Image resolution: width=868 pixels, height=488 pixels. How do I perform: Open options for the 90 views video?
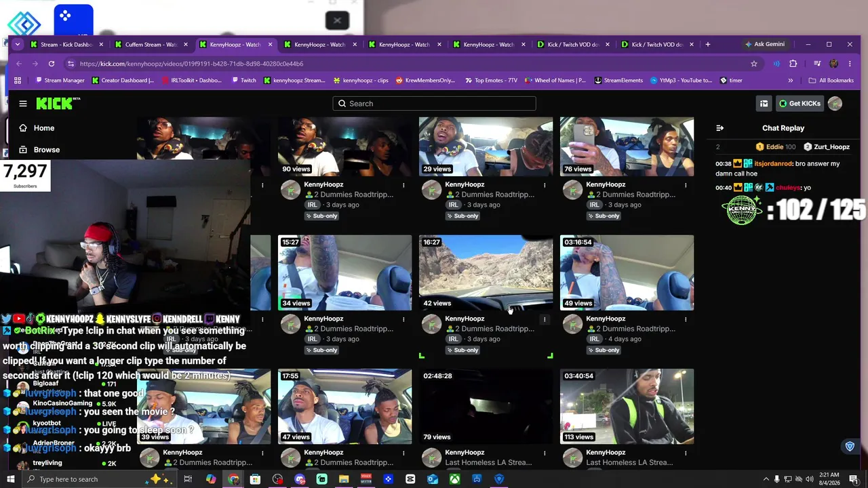coord(403,184)
